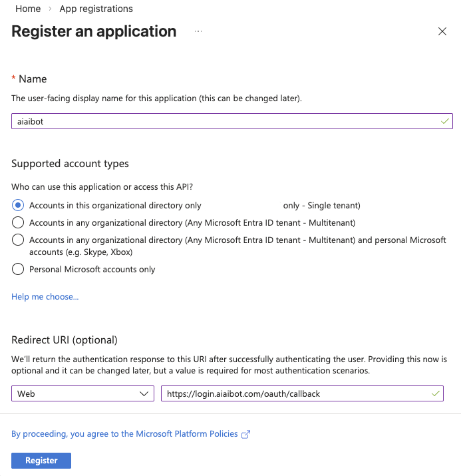Click the Register an application heading
Screen dimensions: 461x476
pos(94,31)
